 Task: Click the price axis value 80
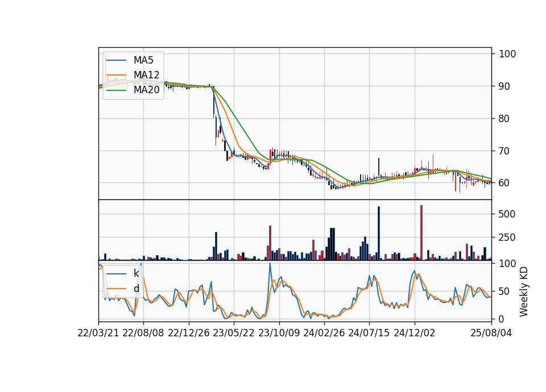click(504, 119)
